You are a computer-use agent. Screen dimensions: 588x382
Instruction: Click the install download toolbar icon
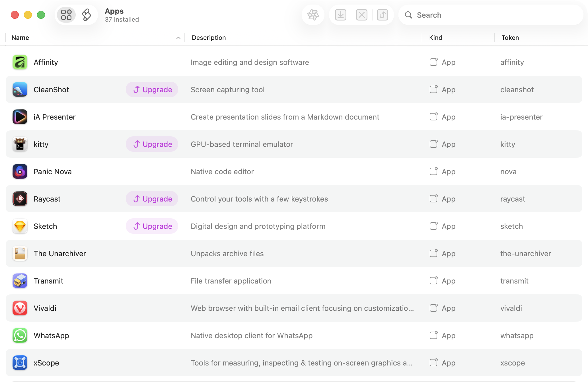tap(340, 15)
